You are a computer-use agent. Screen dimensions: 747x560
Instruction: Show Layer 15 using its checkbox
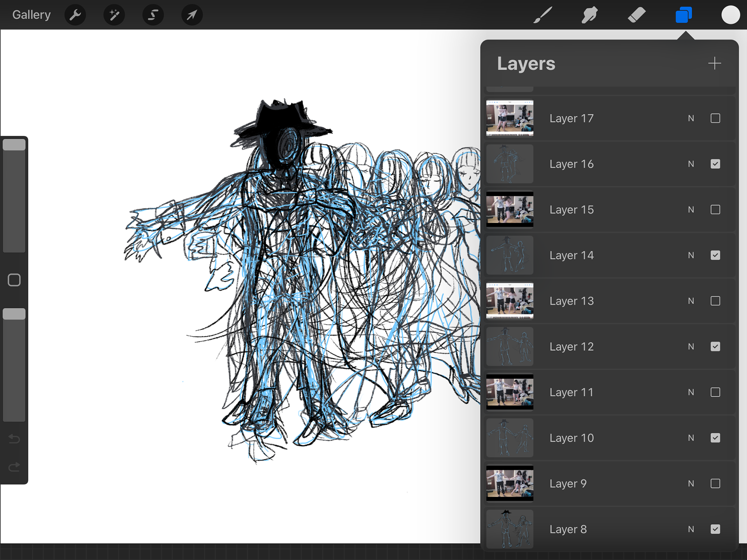(x=715, y=210)
